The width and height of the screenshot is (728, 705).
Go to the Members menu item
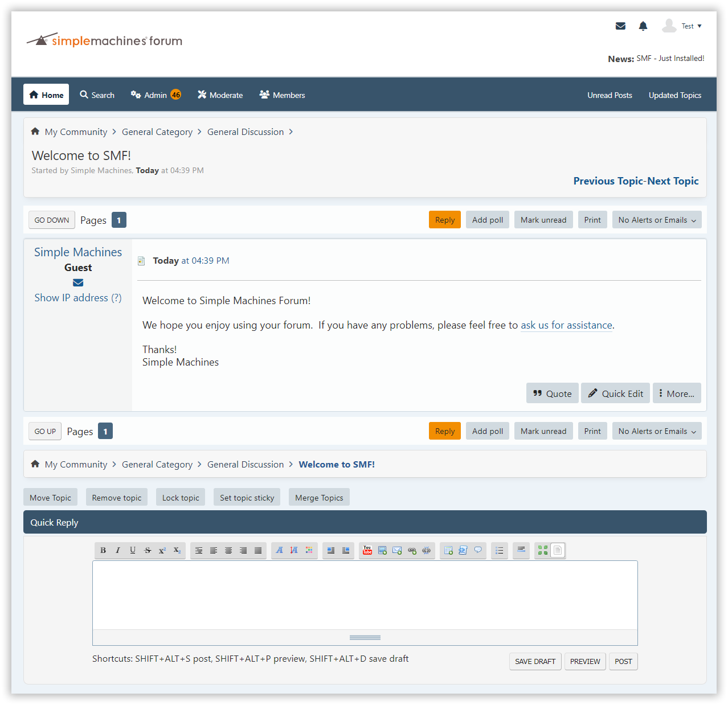282,95
